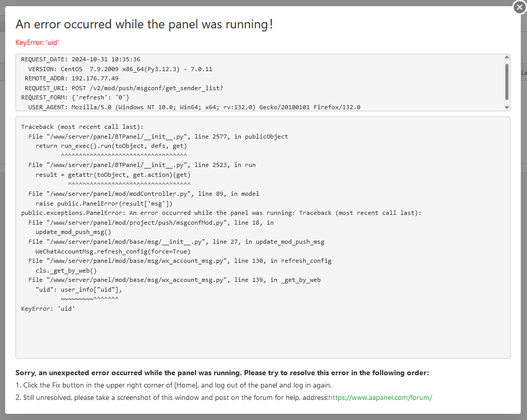
Task: Click the request details scroll-down arrow
Action: [507, 107]
